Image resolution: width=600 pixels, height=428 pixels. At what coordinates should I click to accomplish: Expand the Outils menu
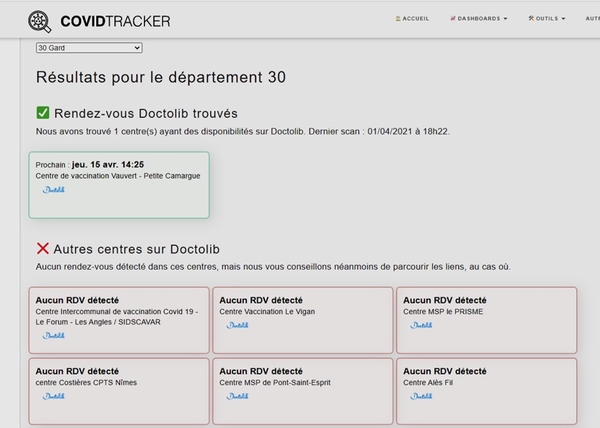point(547,18)
